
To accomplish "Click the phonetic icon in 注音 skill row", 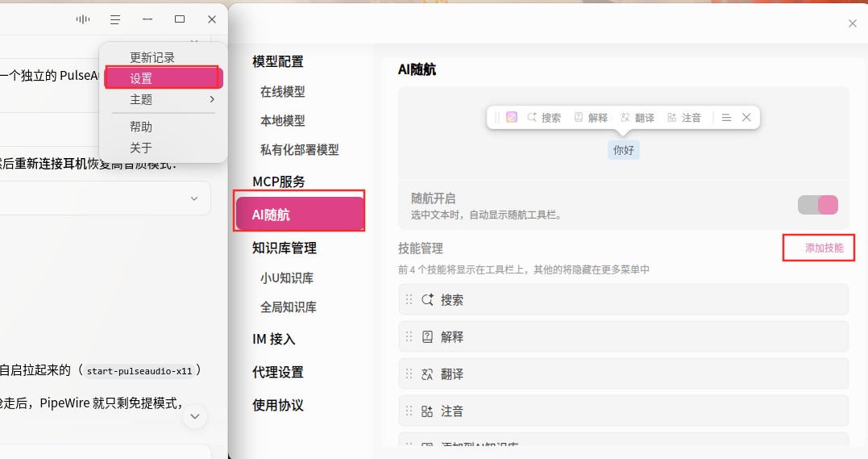I will [427, 411].
